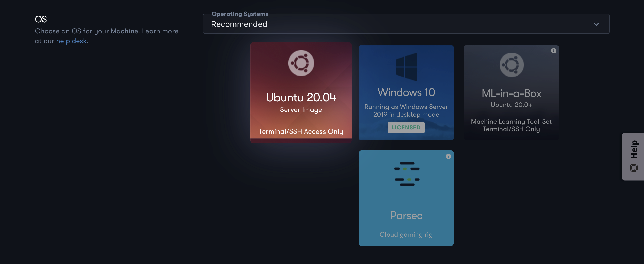Open info icon on ML-in-a-Box card
This screenshot has height=264, width=644.
tap(554, 51)
